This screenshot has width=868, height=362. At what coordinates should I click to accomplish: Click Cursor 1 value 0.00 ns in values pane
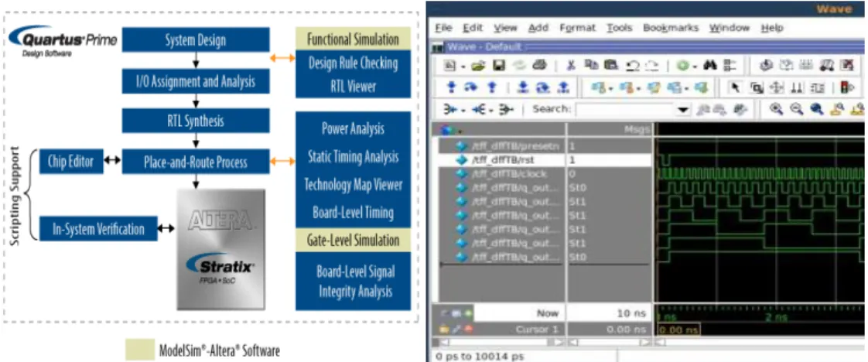tap(626, 330)
